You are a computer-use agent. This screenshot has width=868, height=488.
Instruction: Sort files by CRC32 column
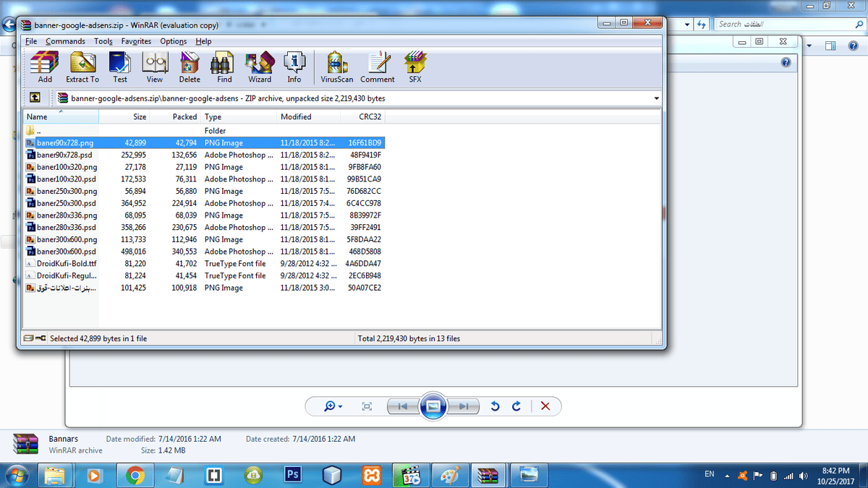click(x=362, y=116)
